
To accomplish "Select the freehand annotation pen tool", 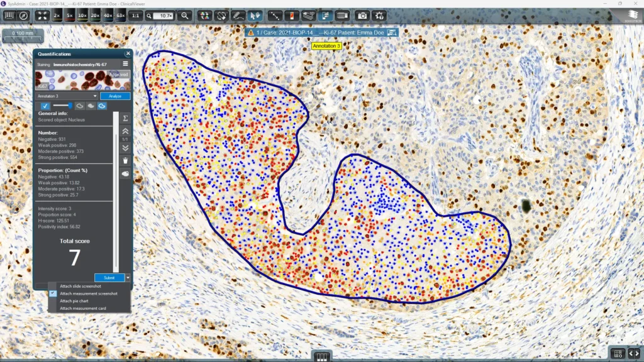I will (x=238, y=16).
